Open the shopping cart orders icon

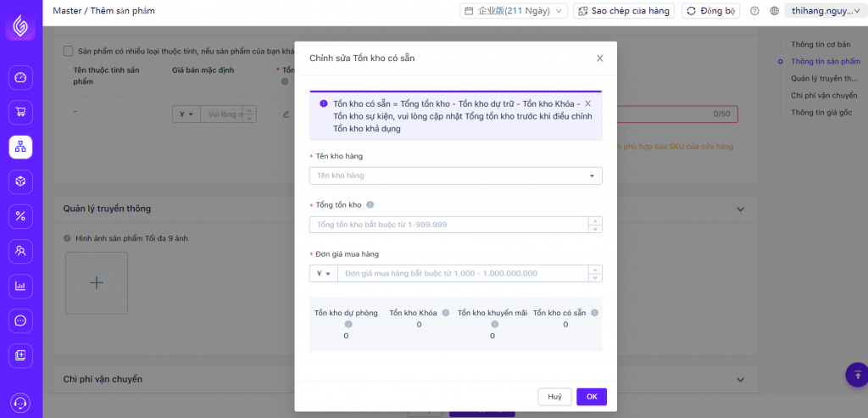[x=20, y=113]
